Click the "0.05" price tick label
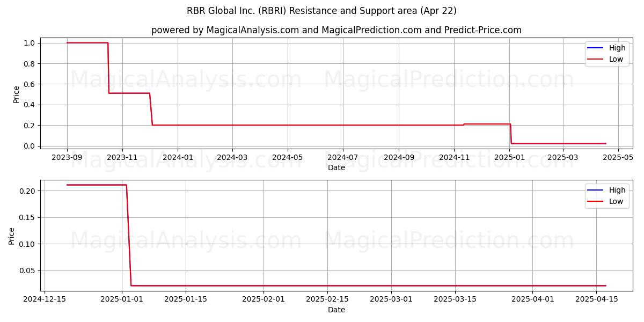 tap(27, 270)
